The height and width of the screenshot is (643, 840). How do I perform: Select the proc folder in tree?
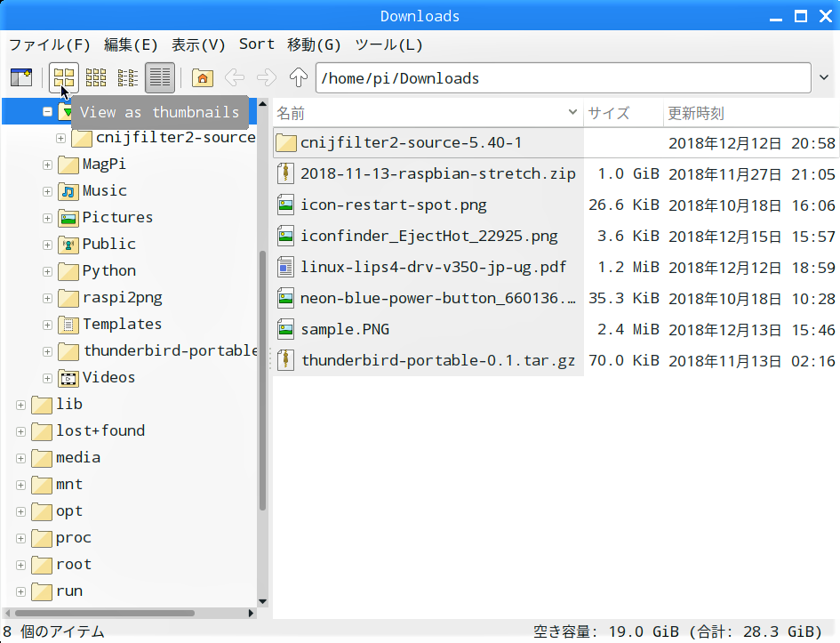[61, 538]
